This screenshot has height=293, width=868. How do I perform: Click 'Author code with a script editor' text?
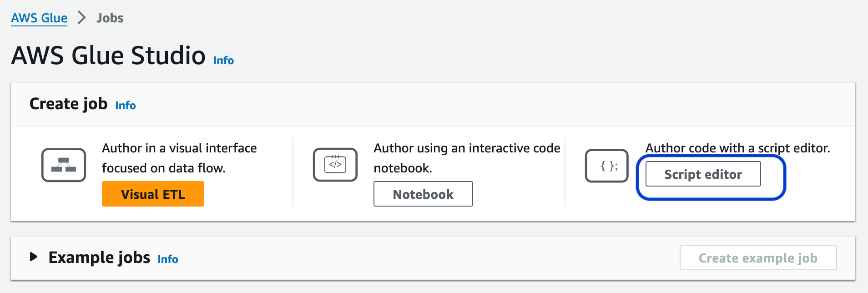tap(737, 148)
